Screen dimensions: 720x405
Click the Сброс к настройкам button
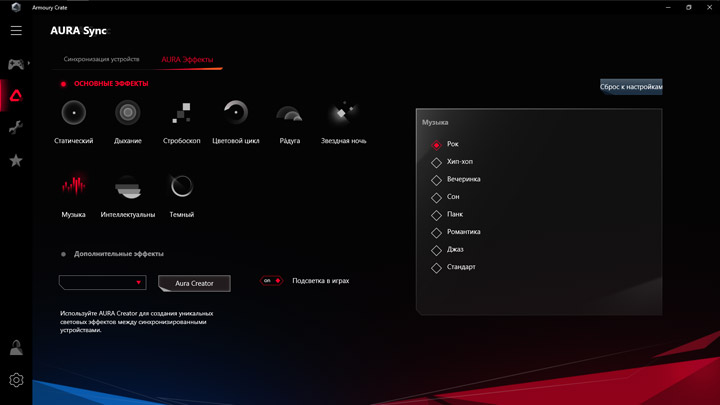coord(631,87)
